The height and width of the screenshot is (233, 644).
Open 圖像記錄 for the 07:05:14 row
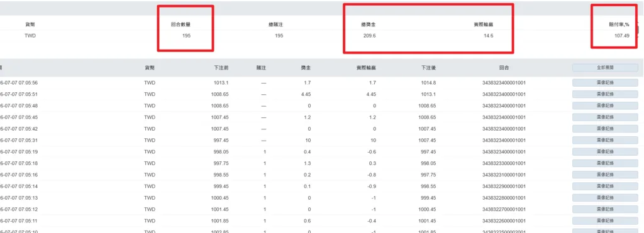pos(605,187)
